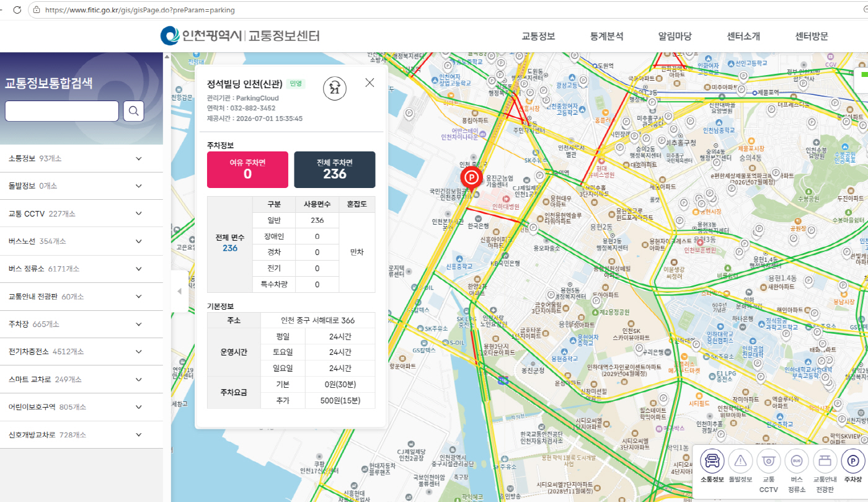Viewport: 868px width, 502px height.
Task: Expand the 어린이보호구역 805개소 section
Action: point(81,407)
